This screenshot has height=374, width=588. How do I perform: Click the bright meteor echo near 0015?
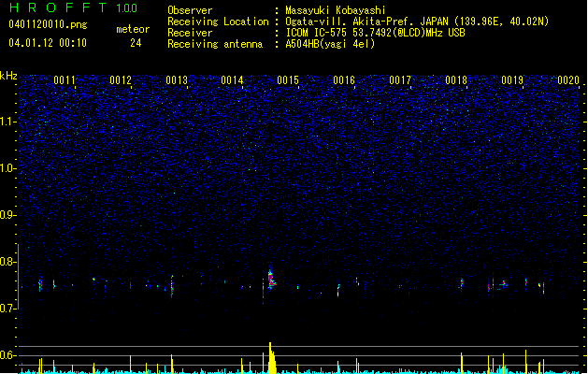271,279
